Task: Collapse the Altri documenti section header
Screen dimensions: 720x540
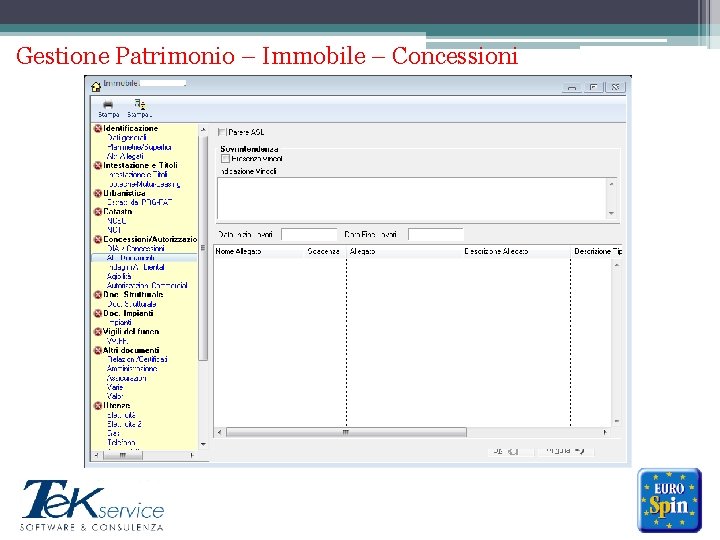Action: [131, 350]
